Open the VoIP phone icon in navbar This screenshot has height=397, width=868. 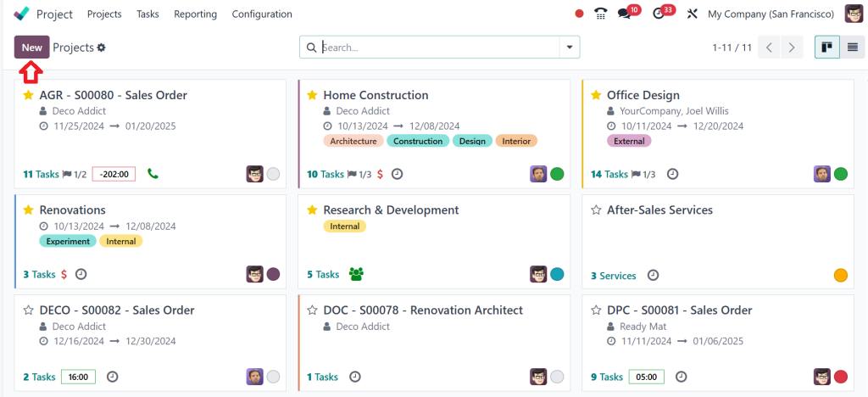(x=601, y=14)
